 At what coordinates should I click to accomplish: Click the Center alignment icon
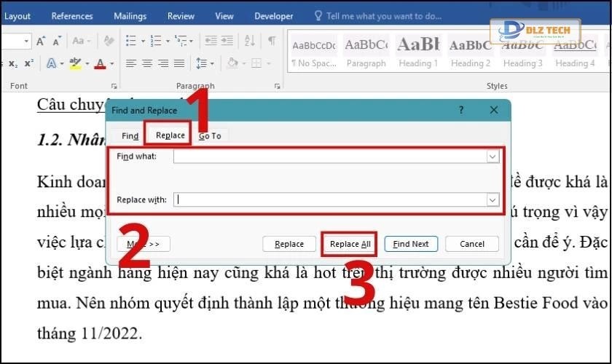[146, 63]
